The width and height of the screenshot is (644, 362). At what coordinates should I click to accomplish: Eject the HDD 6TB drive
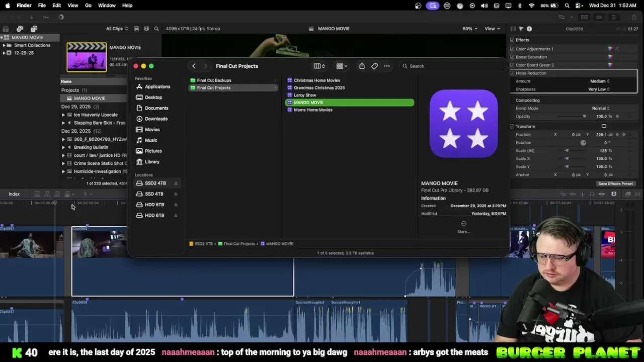pos(176,216)
